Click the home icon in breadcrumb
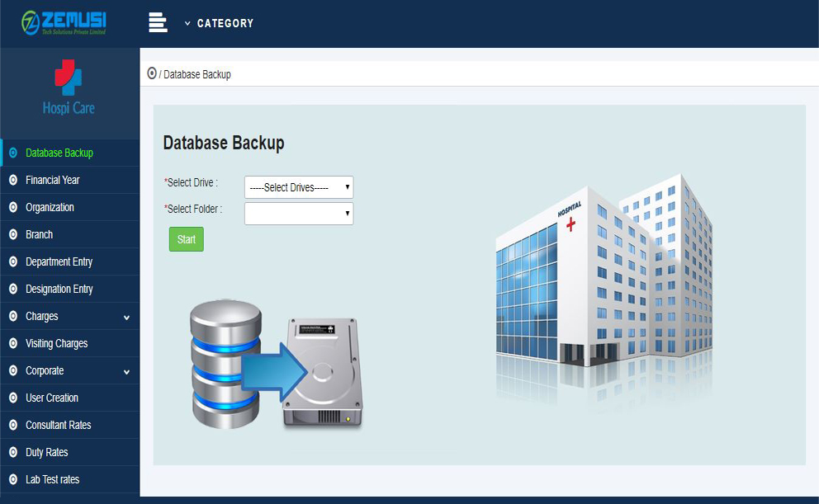This screenshot has width=819, height=504. pos(152,73)
